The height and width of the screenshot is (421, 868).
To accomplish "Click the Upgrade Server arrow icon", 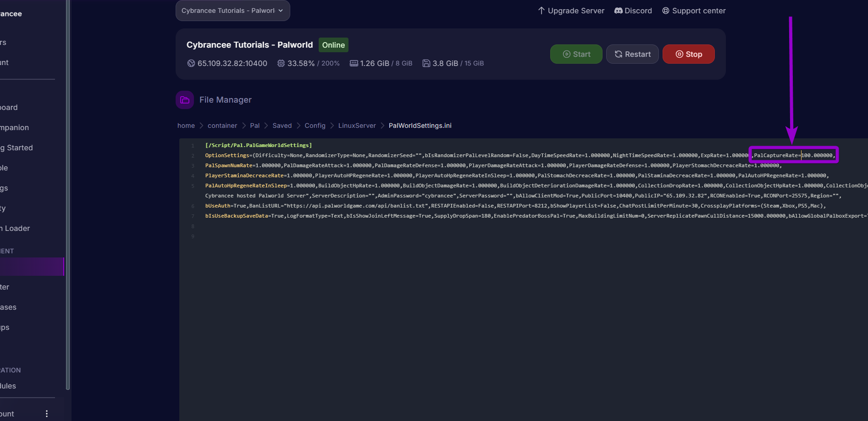I will [541, 11].
